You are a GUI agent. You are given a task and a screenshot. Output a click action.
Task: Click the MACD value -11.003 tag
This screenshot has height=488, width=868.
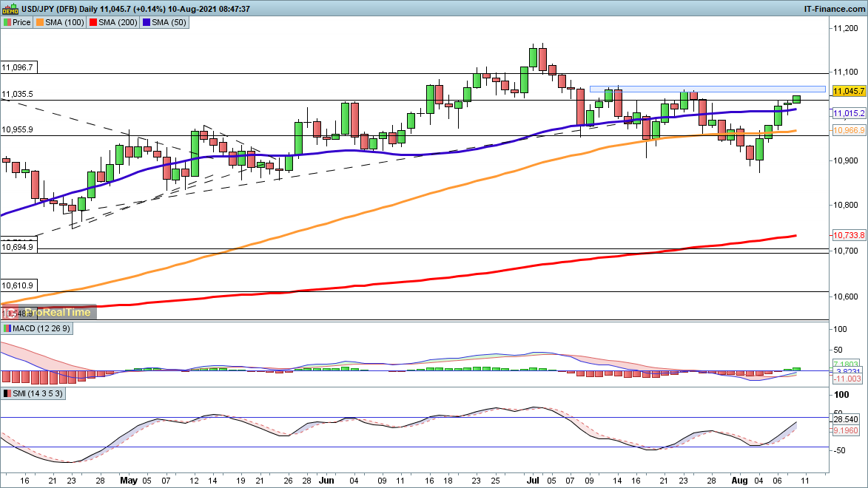(847, 379)
